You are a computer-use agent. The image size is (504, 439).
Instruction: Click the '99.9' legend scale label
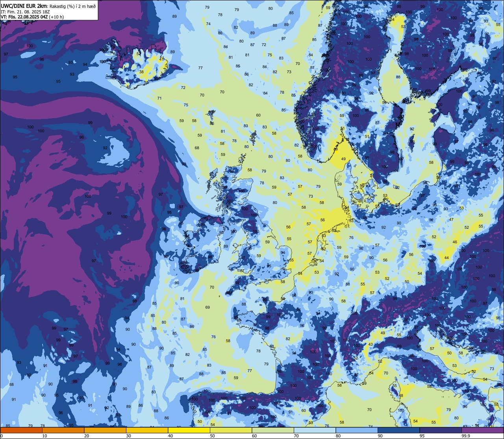[466, 436]
